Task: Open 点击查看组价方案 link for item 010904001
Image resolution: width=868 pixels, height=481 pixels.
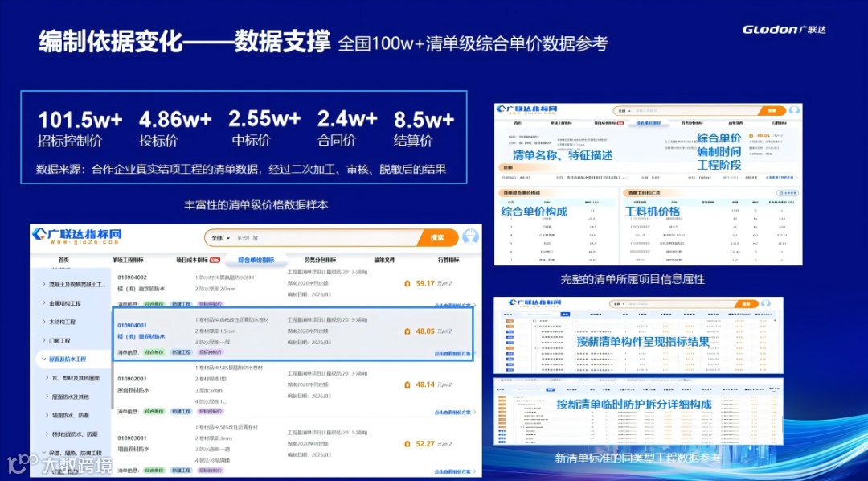Action: pos(452,353)
